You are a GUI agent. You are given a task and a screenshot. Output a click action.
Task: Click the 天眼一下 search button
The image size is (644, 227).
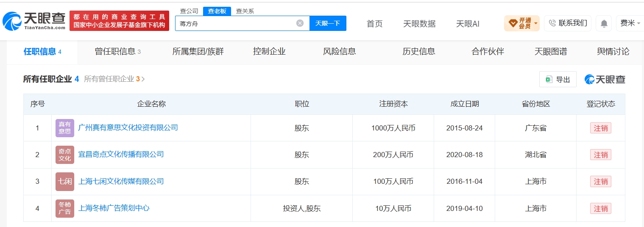328,23
